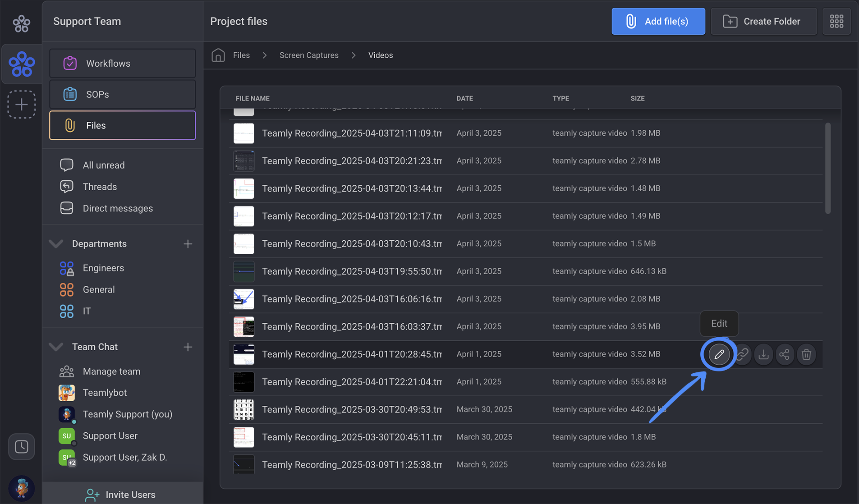The image size is (859, 504).
Task: Sort by SIZE column header
Action: [x=637, y=98]
